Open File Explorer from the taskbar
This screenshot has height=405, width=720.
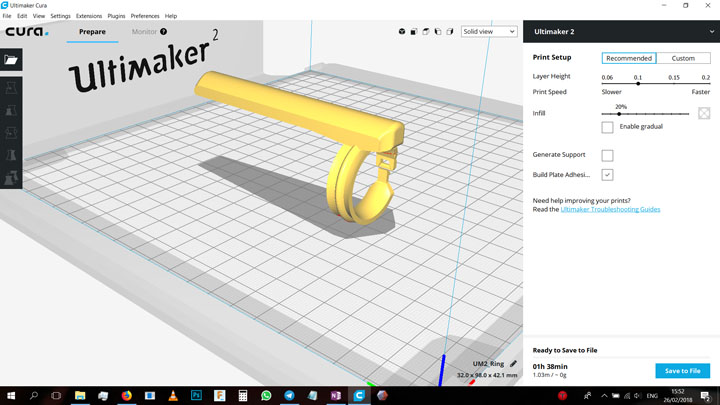pyautogui.click(x=80, y=395)
